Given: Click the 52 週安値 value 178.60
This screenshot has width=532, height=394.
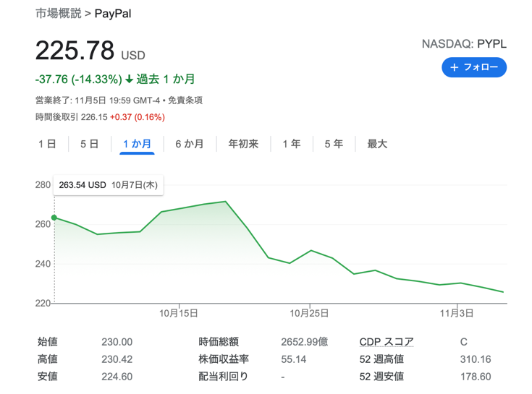Looking at the screenshot, I should [x=476, y=377].
